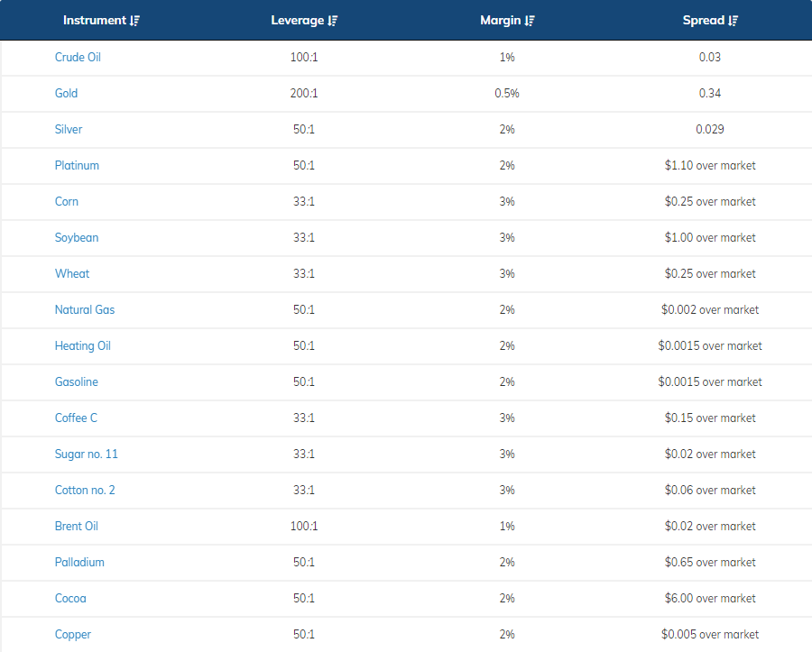Select the Sugar no. 11 link
Viewport: 812px width, 652px height.
[x=87, y=454]
